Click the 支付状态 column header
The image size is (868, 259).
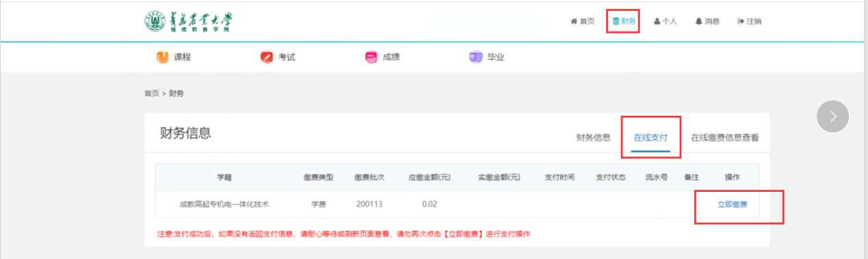point(611,177)
